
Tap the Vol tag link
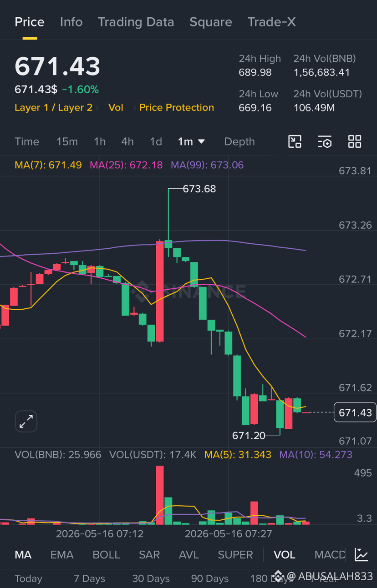(116, 107)
